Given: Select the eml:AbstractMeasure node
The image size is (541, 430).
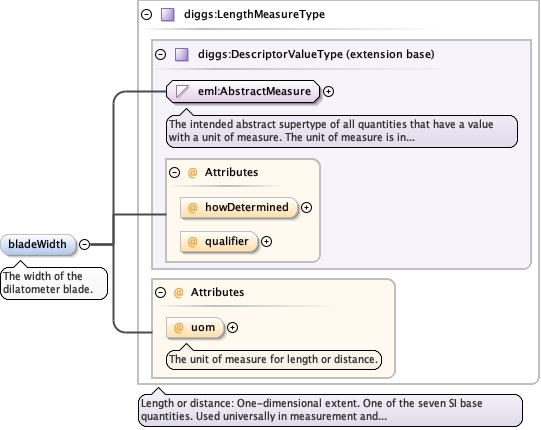Looking at the screenshot, I should pyautogui.click(x=243, y=91).
